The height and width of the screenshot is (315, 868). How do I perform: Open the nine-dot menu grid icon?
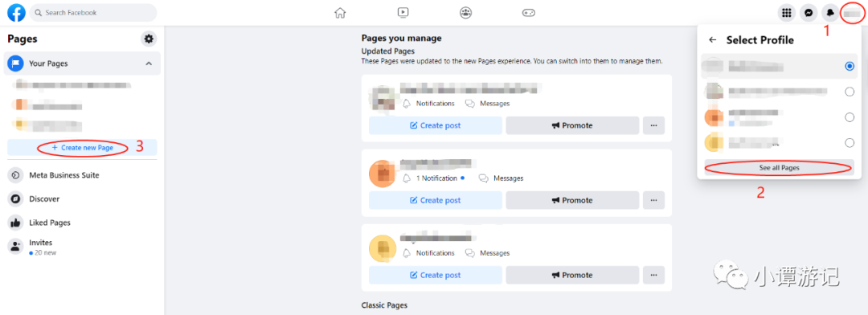tap(786, 12)
